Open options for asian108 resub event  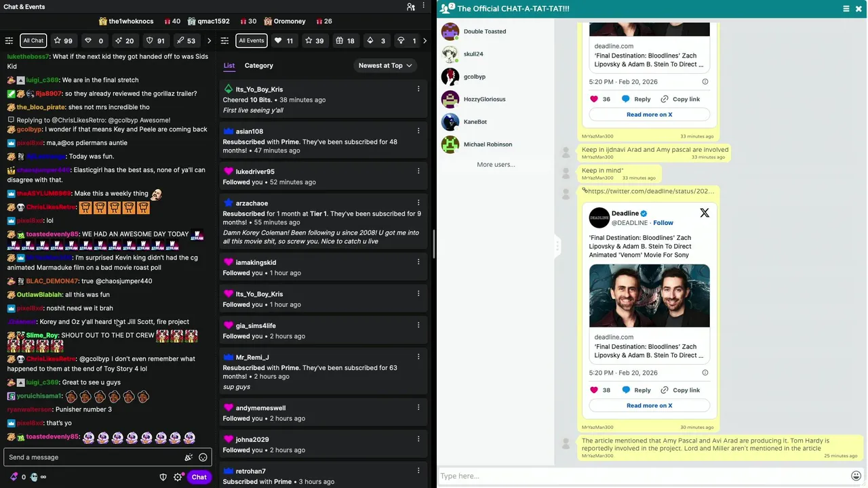418,131
